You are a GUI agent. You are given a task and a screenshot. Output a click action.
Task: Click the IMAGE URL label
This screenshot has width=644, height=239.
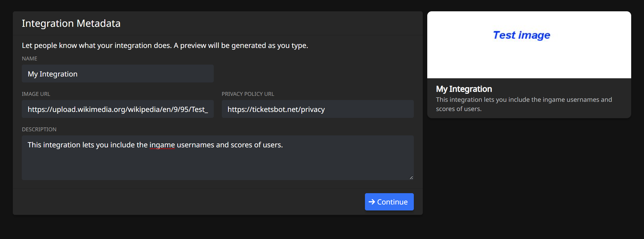pos(36,94)
